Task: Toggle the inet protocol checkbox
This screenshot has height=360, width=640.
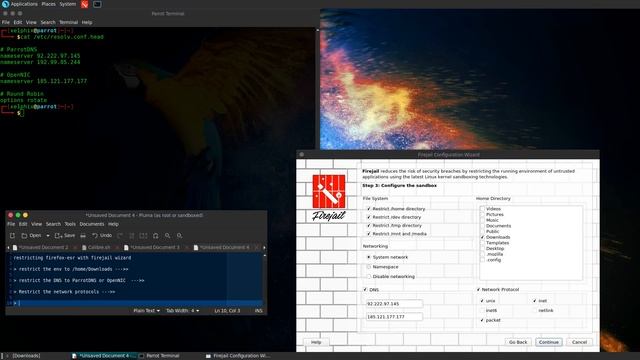Action: coord(534,301)
